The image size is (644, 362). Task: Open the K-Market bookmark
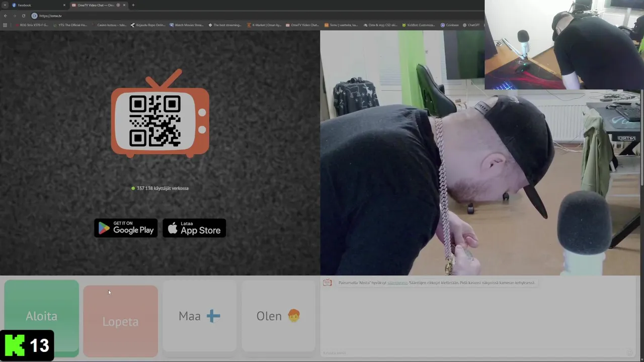click(264, 25)
